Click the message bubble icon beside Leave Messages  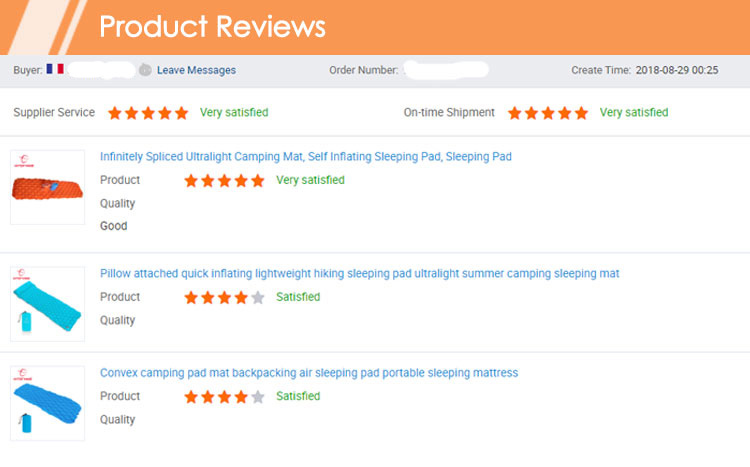[x=145, y=70]
